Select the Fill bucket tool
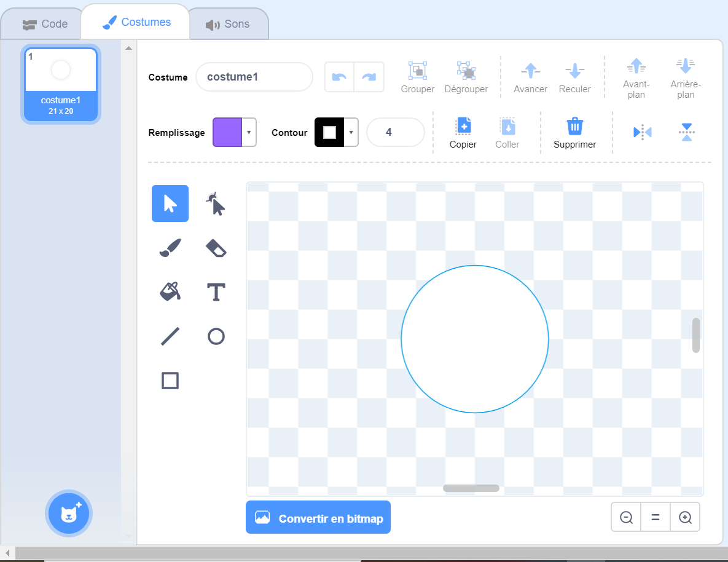Image resolution: width=728 pixels, height=562 pixels. (170, 291)
